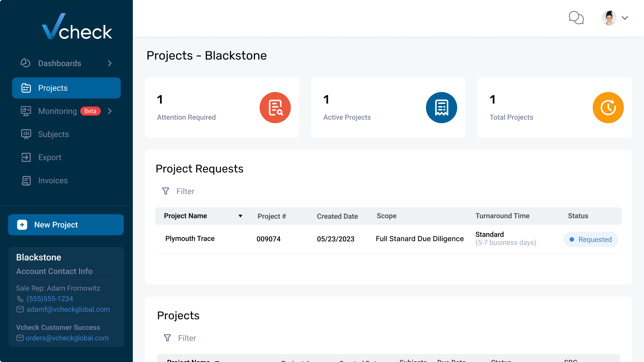The image size is (644, 362).
Task: Click the red Beta badge
Action: [x=90, y=111]
